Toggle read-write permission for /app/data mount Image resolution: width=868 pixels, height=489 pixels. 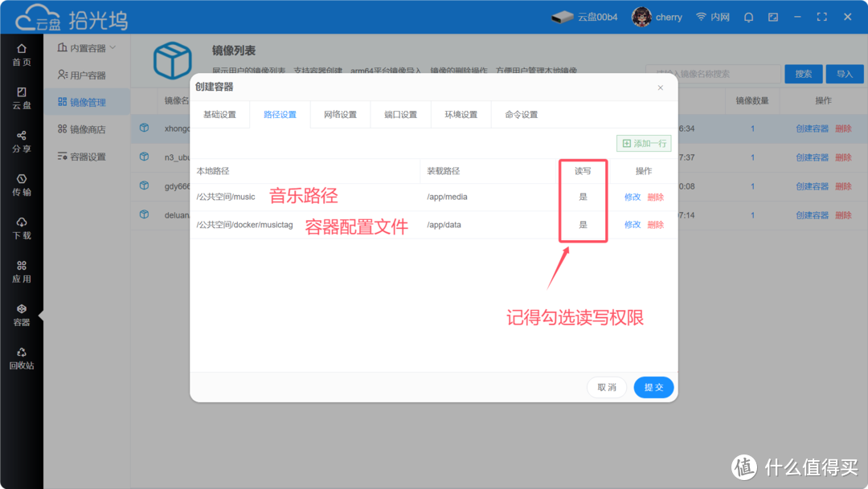coord(583,225)
